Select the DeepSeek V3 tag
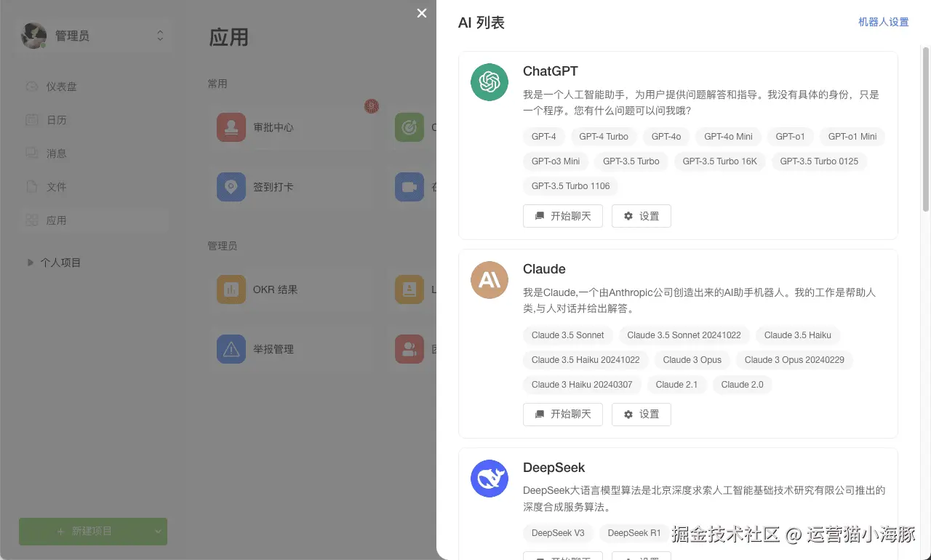This screenshot has height=560, width=931. click(558, 533)
